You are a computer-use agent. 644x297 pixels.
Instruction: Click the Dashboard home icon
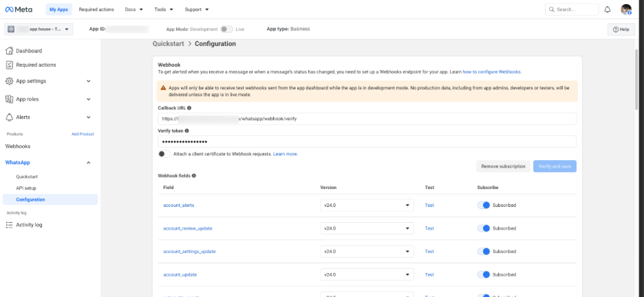(10, 51)
